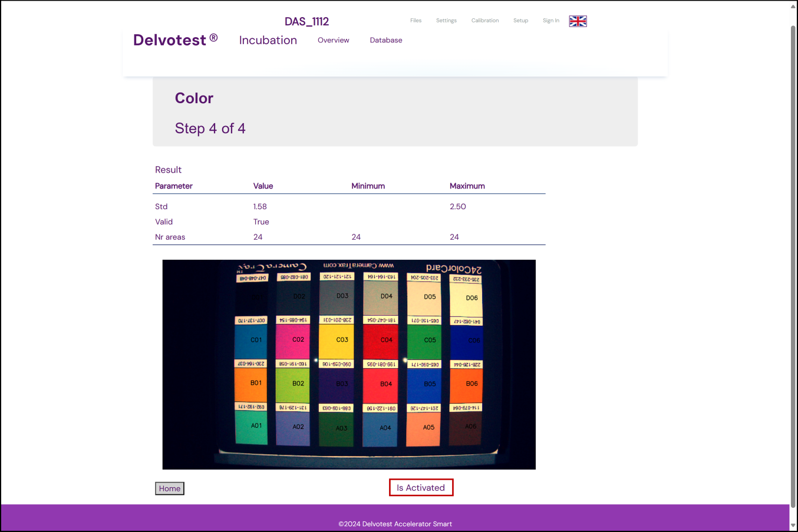
Task: Go to the Calibration page
Action: click(484, 21)
